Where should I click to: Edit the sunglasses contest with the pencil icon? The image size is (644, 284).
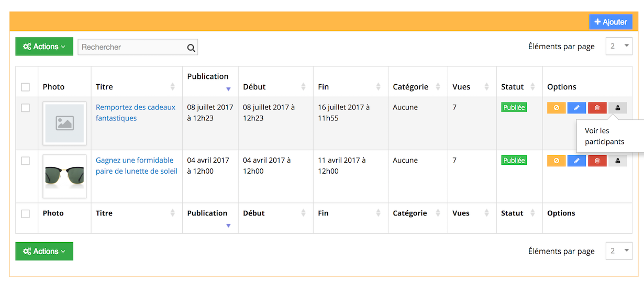point(576,161)
